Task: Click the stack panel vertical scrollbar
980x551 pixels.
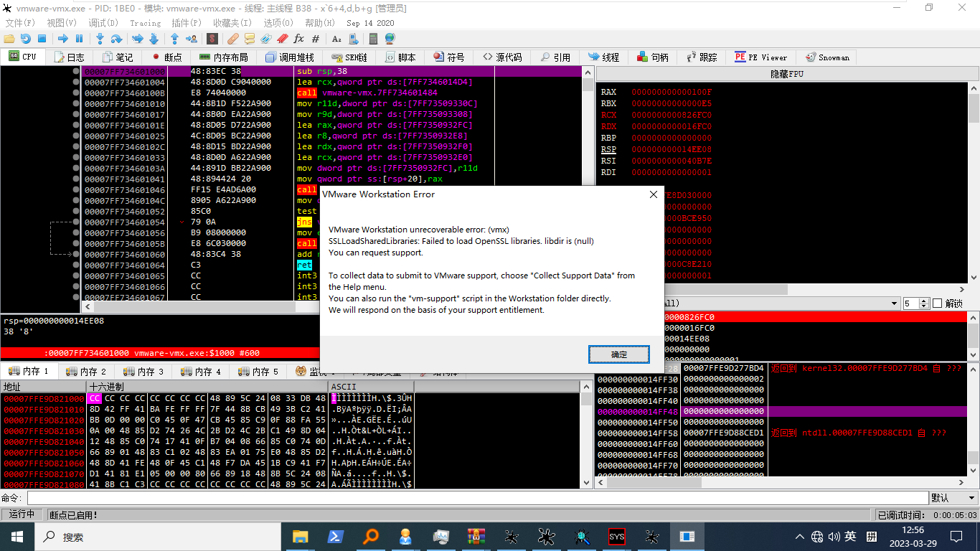Action: 972,420
